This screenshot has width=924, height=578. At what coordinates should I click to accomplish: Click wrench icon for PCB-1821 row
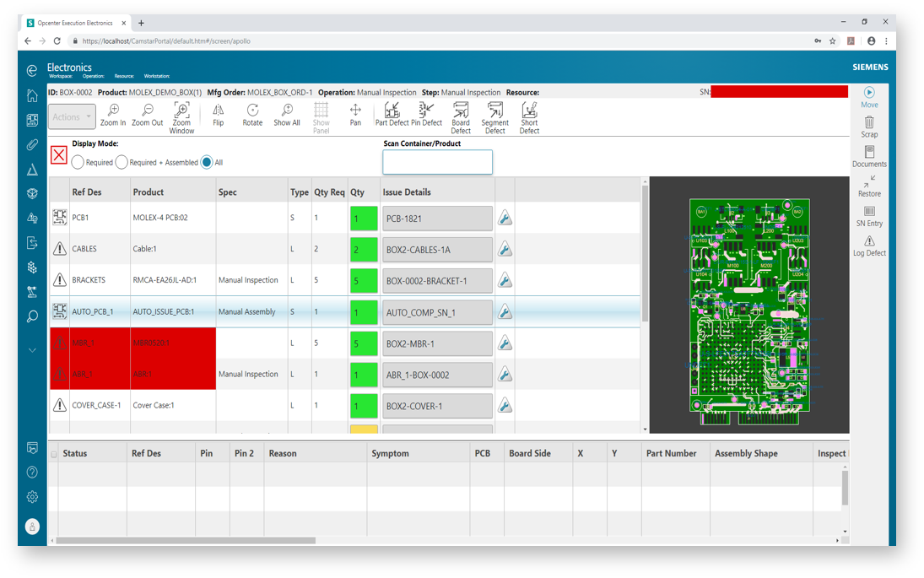click(505, 218)
